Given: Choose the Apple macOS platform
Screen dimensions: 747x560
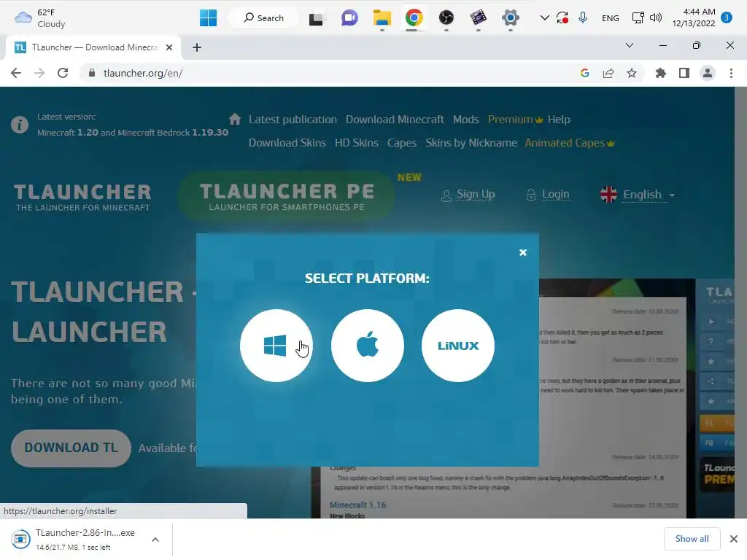Looking at the screenshot, I should [368, 345].
